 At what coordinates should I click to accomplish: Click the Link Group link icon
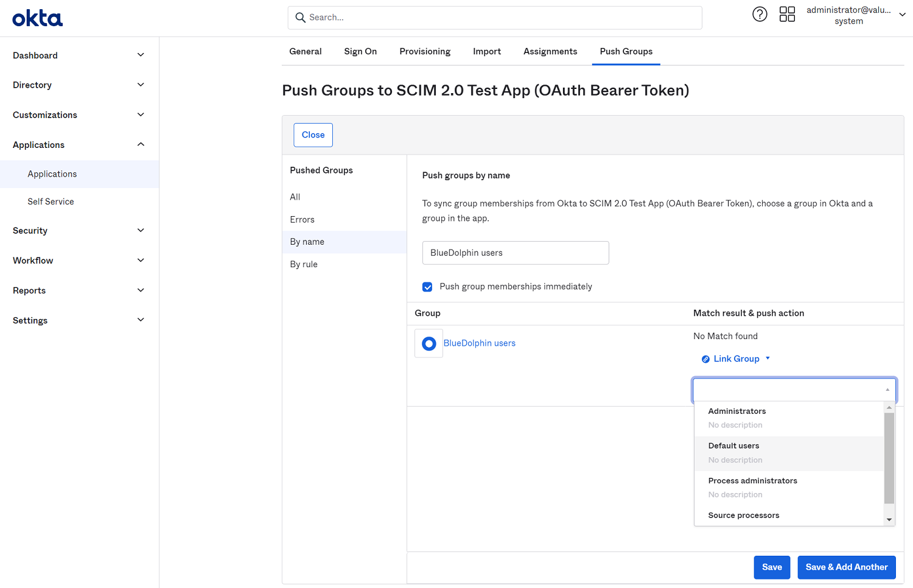click(705, 359)
